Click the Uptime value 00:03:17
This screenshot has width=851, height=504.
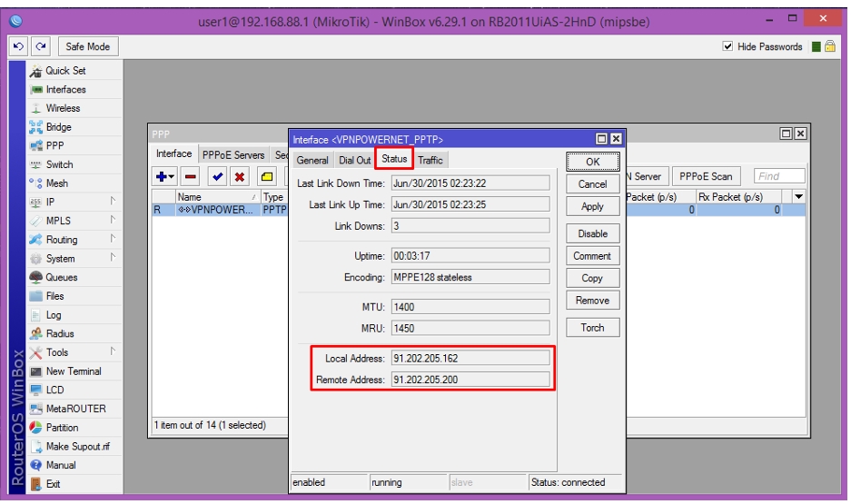(x=470, y=255)
